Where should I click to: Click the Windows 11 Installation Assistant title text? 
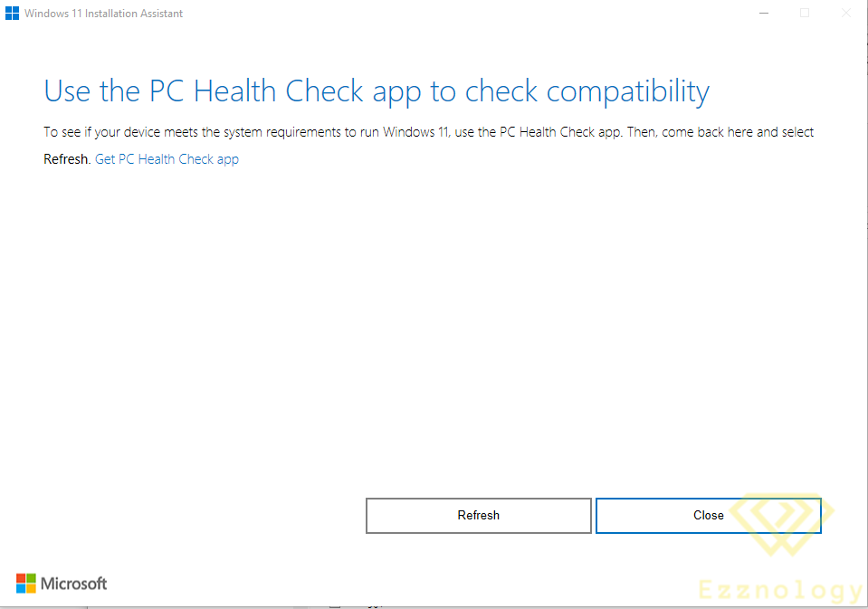(x=104, y=14)
